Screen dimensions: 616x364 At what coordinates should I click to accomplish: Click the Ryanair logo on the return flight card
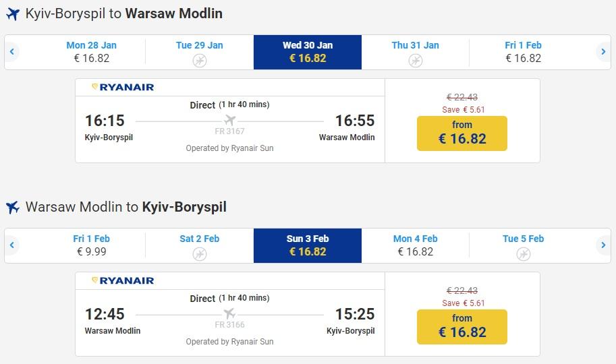123,280
